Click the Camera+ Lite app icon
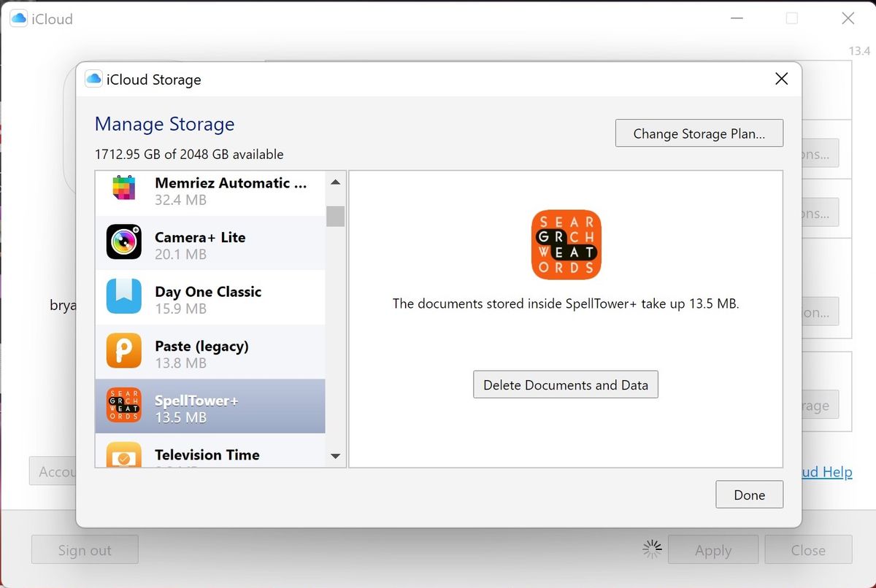This screenshot has height=588, width=876. (124, 243)
